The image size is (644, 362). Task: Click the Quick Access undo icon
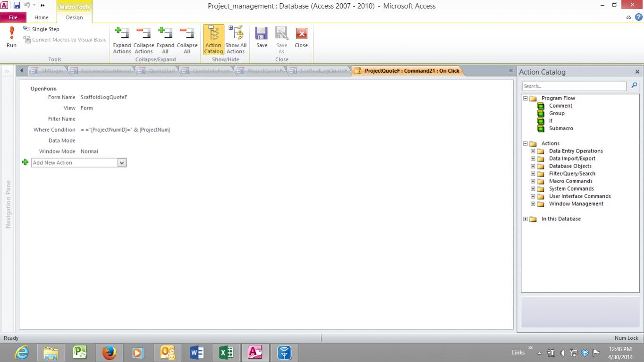tap(27, 5)
